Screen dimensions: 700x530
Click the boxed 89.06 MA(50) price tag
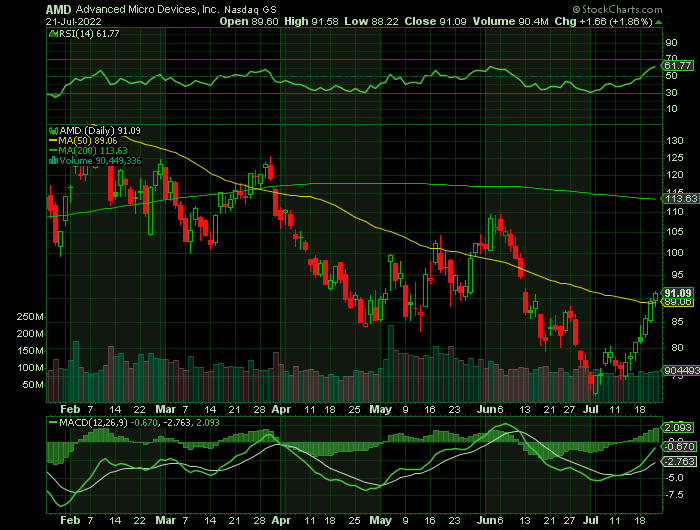678,302
